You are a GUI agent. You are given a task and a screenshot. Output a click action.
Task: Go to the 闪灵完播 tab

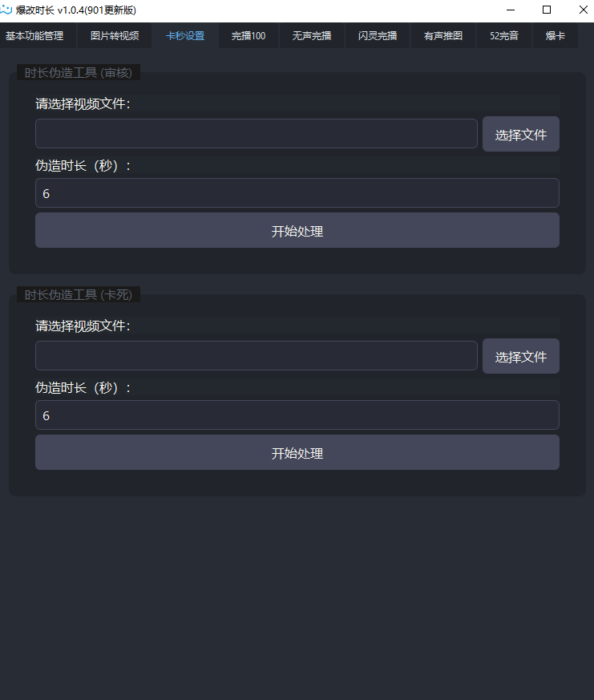click(x=378, y=36)
